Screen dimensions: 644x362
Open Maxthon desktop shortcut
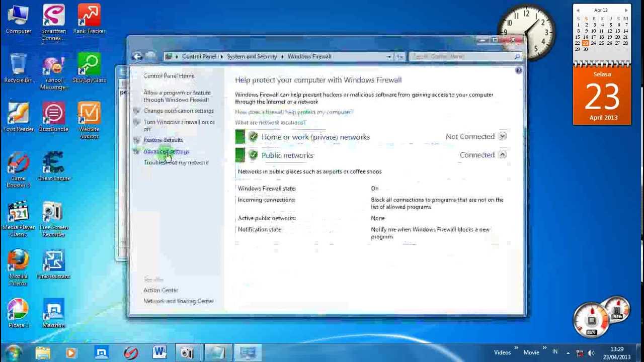pyautogui.click(x=53, y=313)
